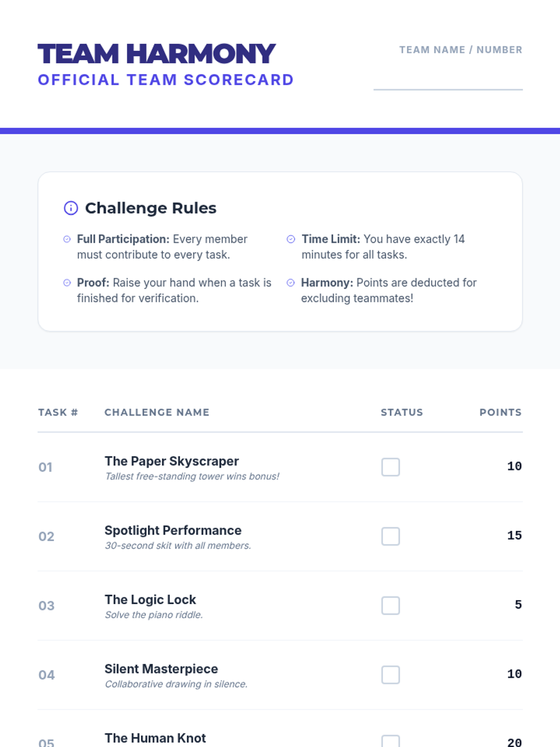Click the Status column header

402,412
